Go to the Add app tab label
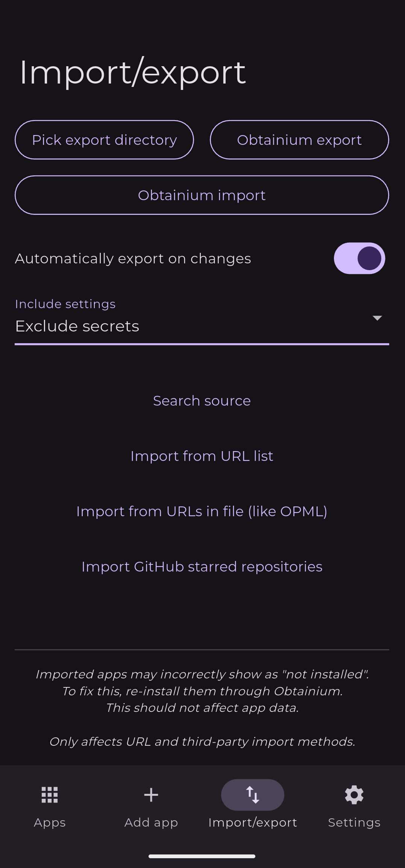This screenshot has width=405, height=868. point(151,822)
